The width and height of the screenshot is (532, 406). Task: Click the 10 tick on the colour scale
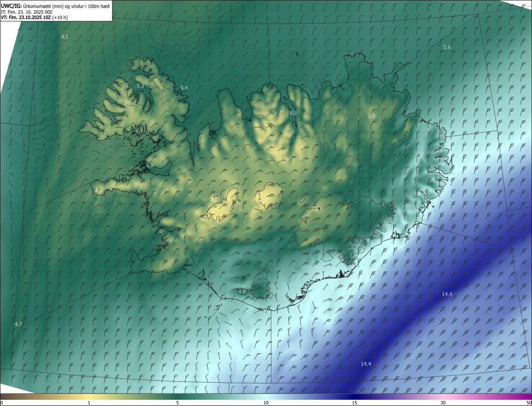click(266, 403)
